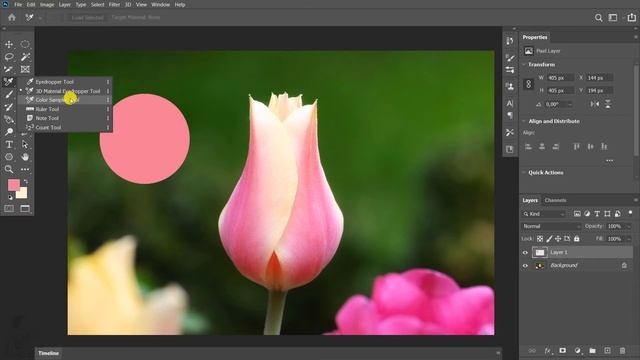Open Paragraph panel icon in side strip
The height and width of the screenshot is (360, 640).
click(x=510, y=116)
